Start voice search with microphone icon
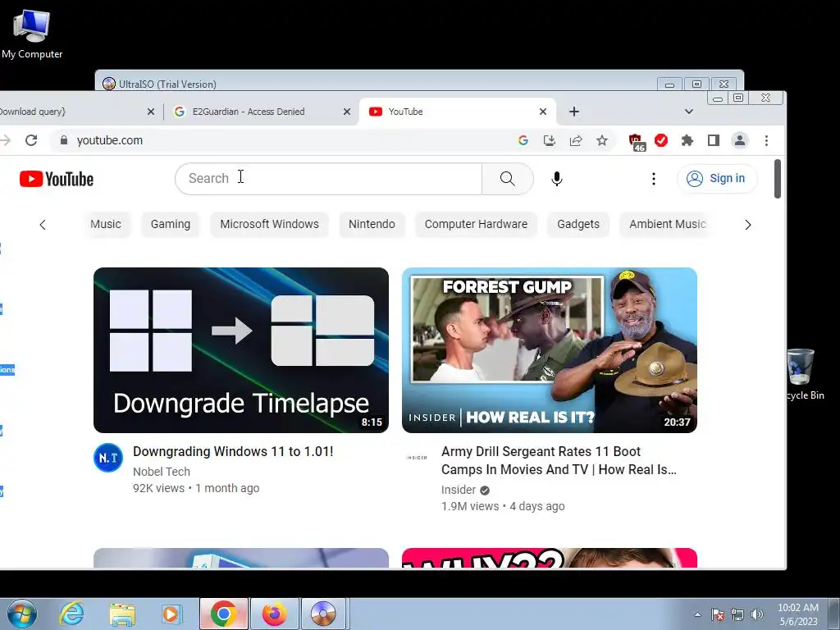The width and height of the screenshot is (840, 630). point(557,178)
